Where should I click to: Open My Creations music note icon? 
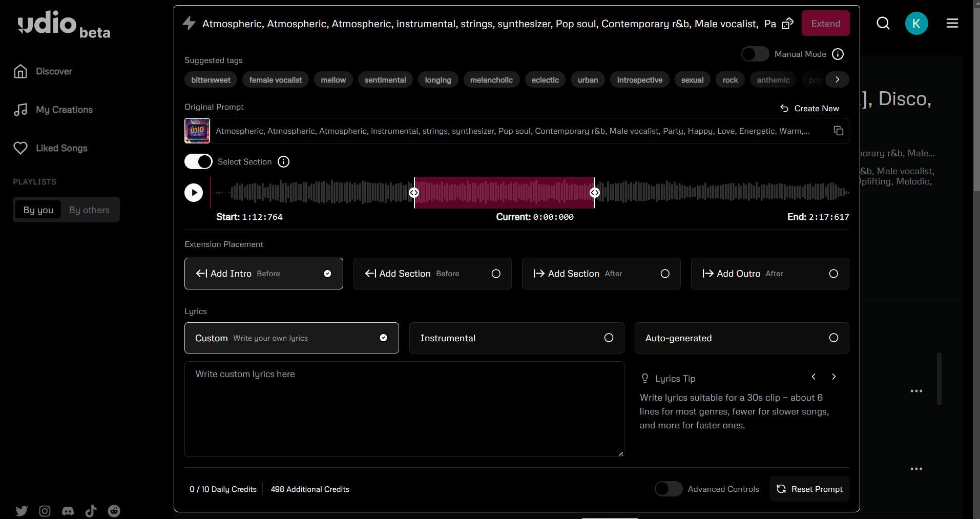pyautogui.click(x=20, y=110)
